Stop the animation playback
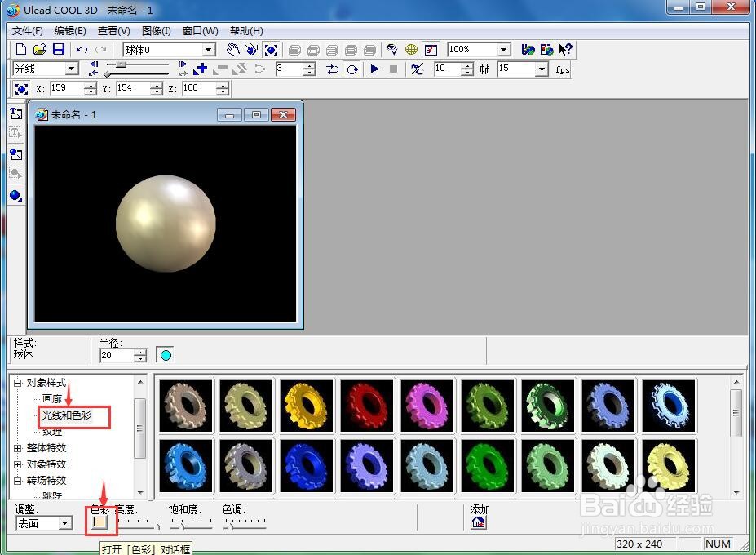The image size is (756, 555). (x=393, y=69)
